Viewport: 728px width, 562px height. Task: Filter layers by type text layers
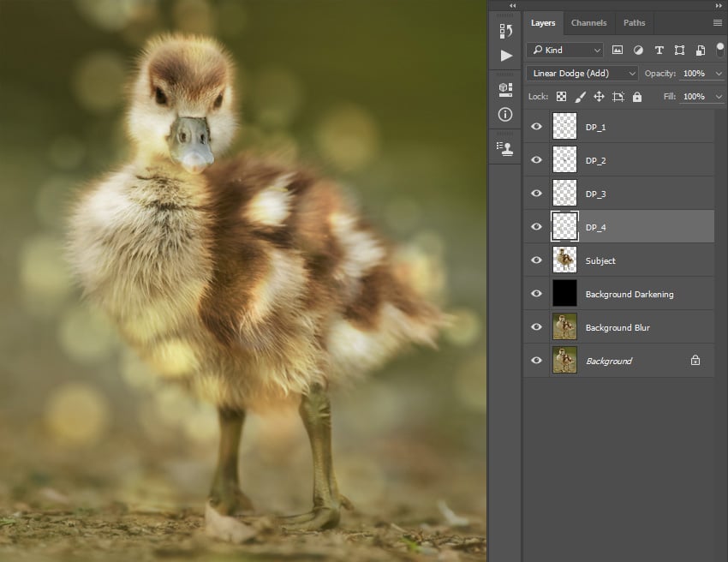tap(659, 51)
